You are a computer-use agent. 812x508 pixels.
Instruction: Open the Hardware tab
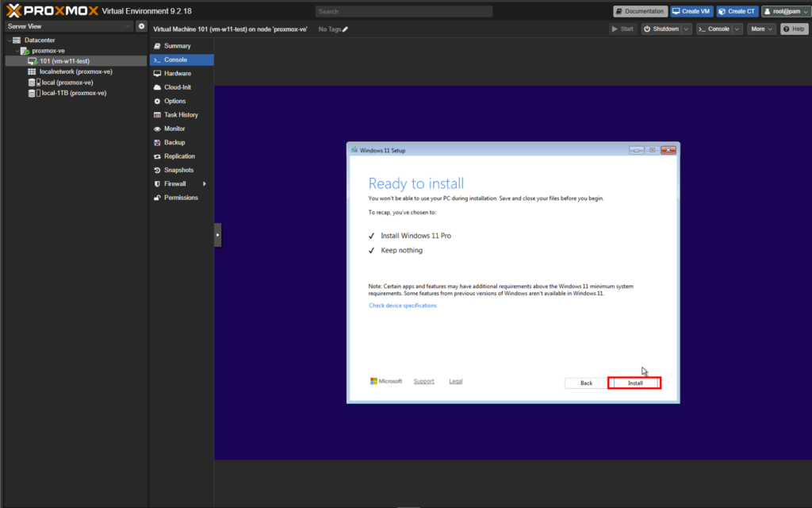(182, 74)
